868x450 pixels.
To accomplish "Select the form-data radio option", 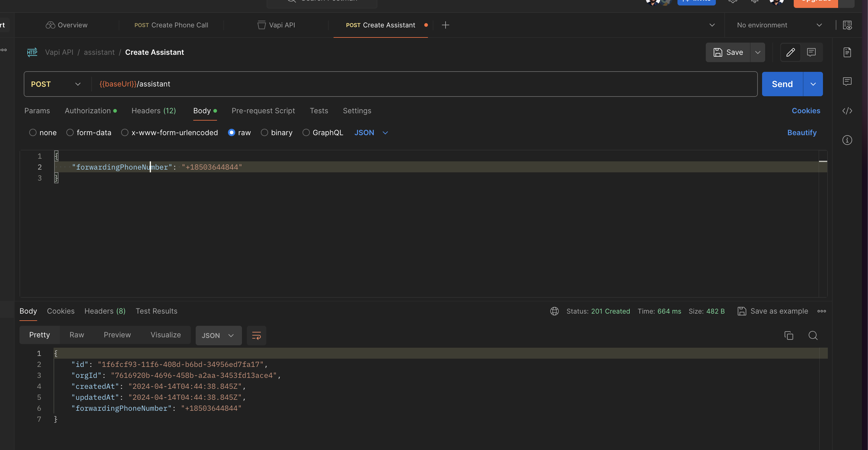I will (x=70, y=132).
